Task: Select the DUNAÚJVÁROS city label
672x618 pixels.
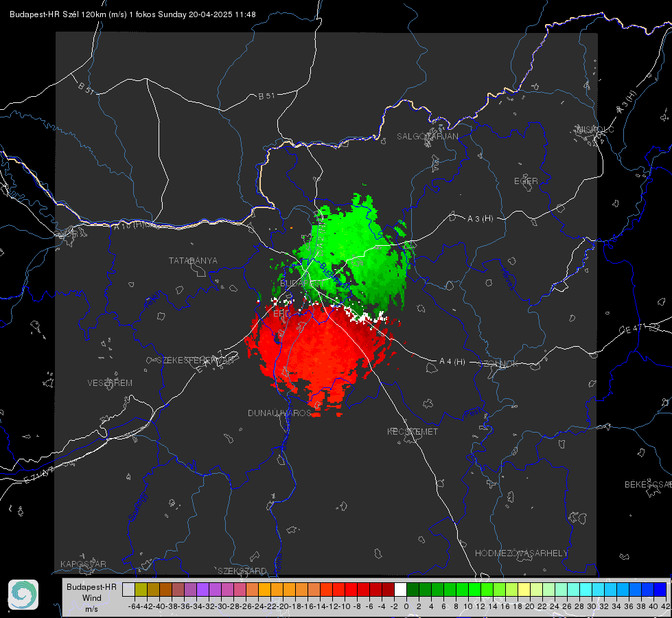Action: point(279,413)
